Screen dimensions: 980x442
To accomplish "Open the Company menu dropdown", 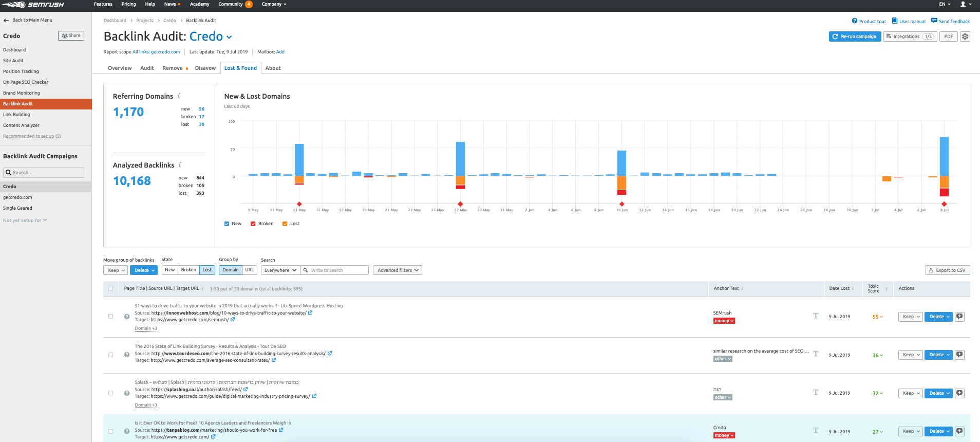I will pos(274,4).
